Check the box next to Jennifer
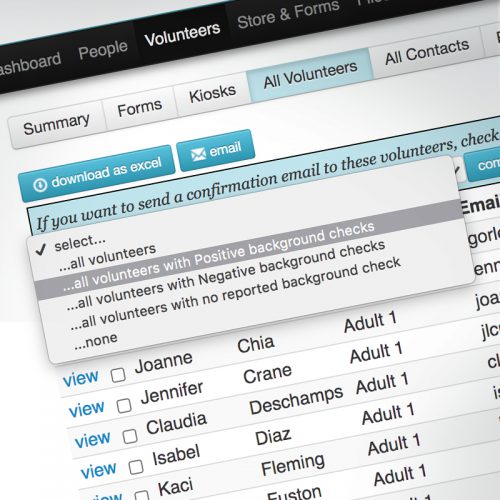Screen dimensions: 500x500 click(x=124, y=405)
